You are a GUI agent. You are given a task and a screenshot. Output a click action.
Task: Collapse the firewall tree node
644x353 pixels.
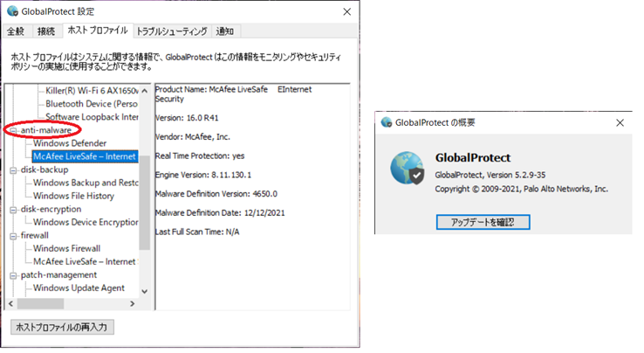(14, 236)
